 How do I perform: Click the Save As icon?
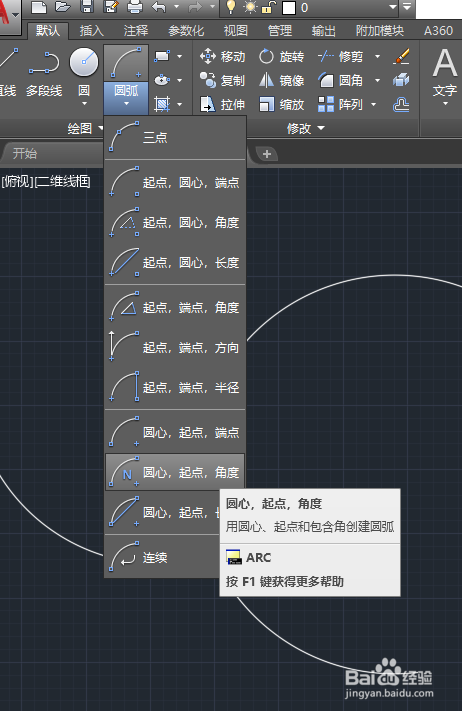(x=111, y=7)
